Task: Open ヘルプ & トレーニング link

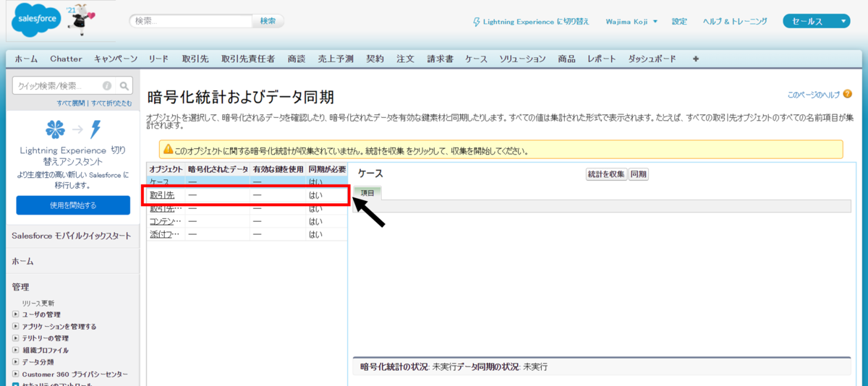Action: tap(735, 22)
